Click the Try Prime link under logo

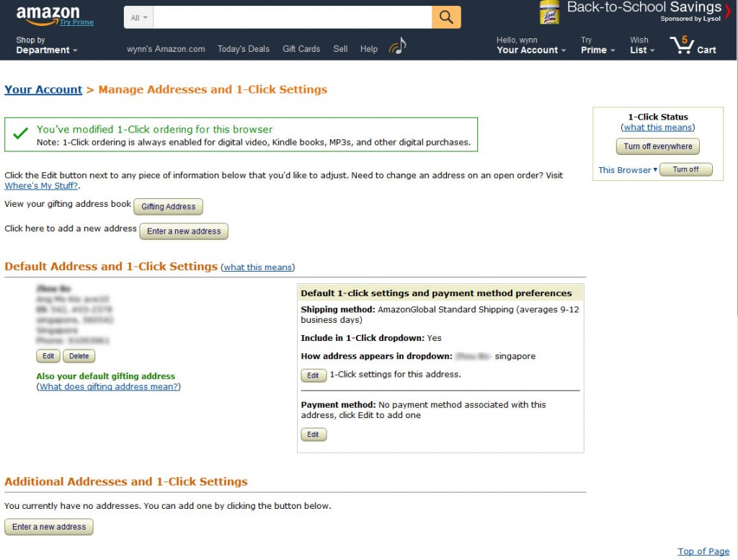tap(76, 22)
